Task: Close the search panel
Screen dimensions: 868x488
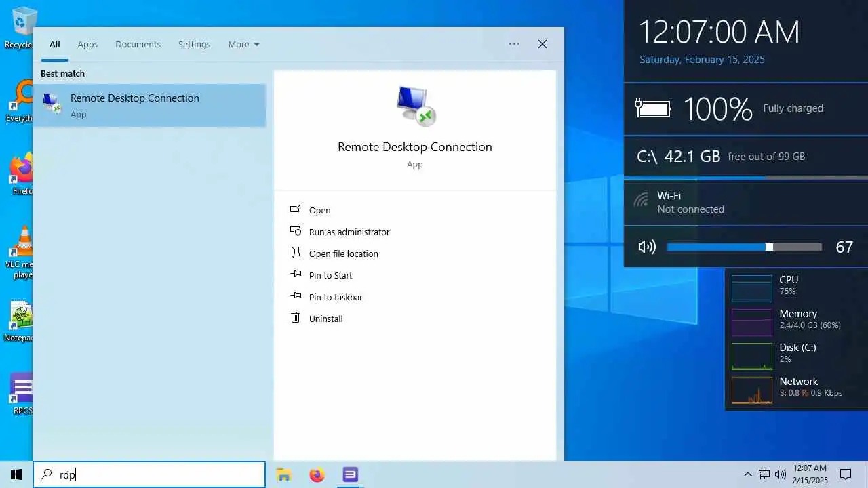Action: (542, 44)
